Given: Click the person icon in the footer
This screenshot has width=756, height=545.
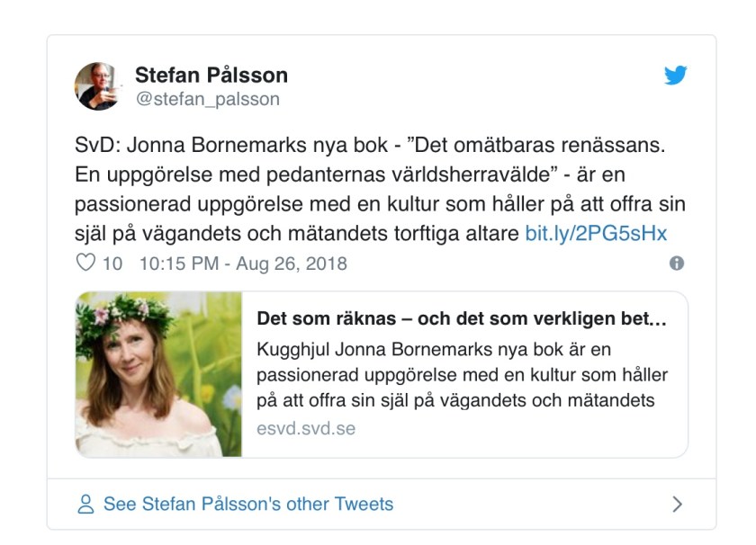Looking at the screenshot, I should [x=86, y=504].
